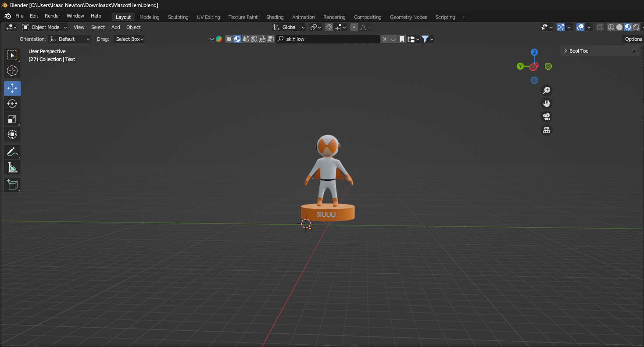Click the green Y axis handle on the gizmo
The height and width of the screenshot is (347, 644).
click(520, 66)
